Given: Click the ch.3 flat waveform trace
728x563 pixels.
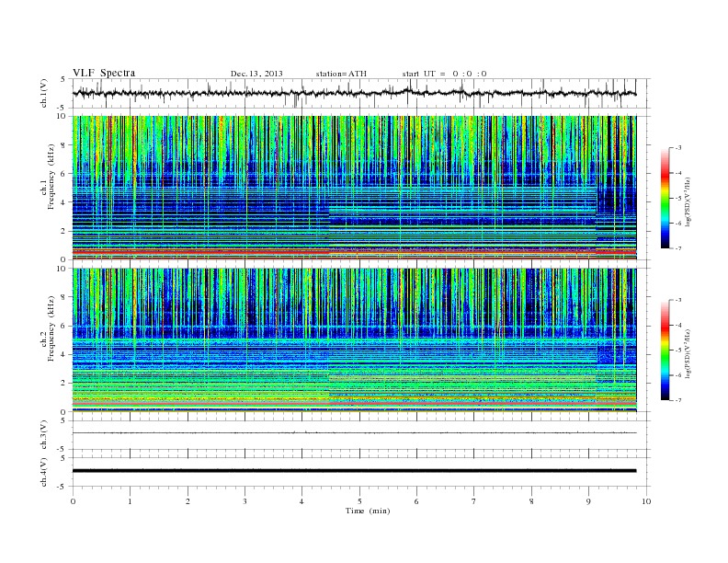Looking at the screenshot, I should pyautogui.click(x=354, y=433).
